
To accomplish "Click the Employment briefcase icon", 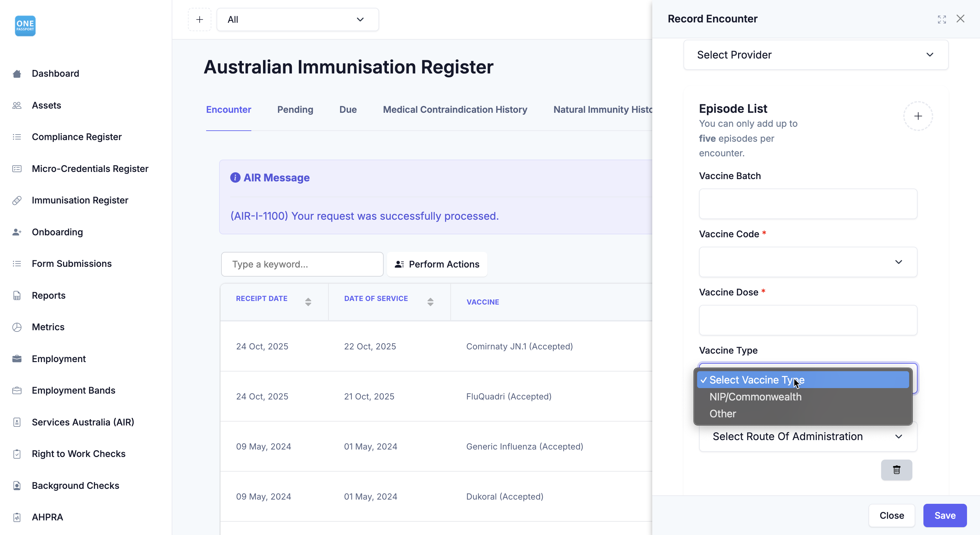I will point(17,359).
